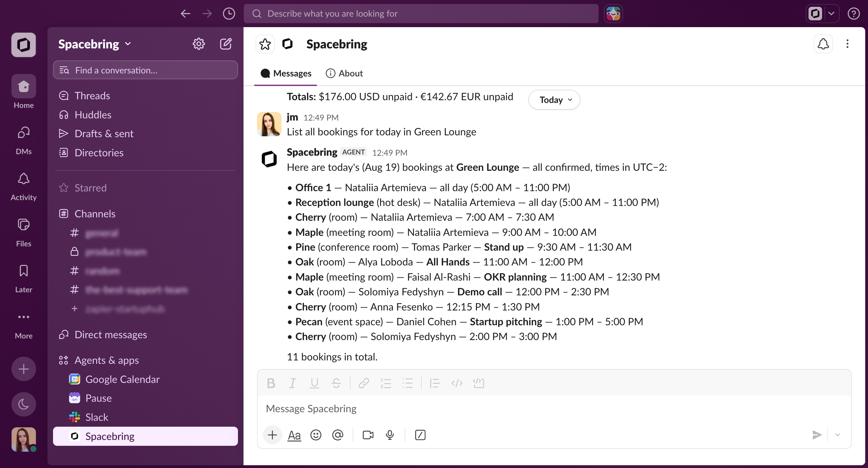Focus the Find a conversation field
868x468 pixels.
pos(145,70)
